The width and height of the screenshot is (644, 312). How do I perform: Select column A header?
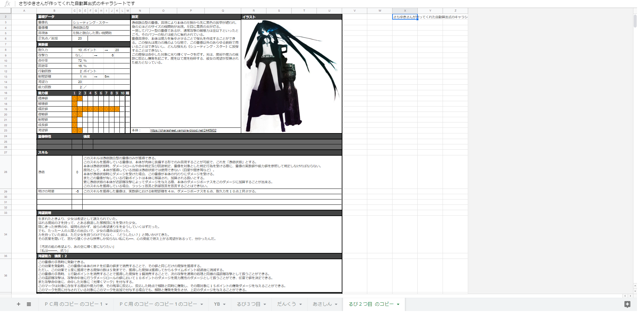(x=24, y=11)
